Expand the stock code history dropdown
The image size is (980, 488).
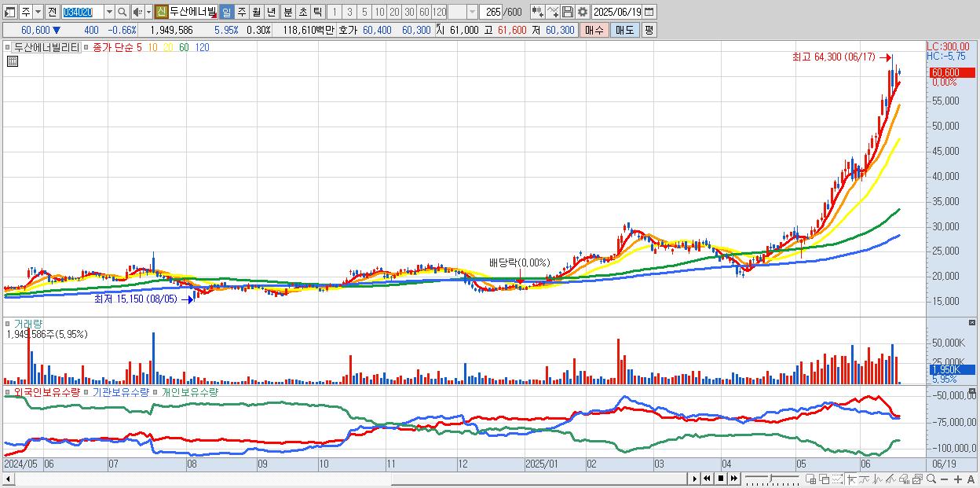point(109,12)
